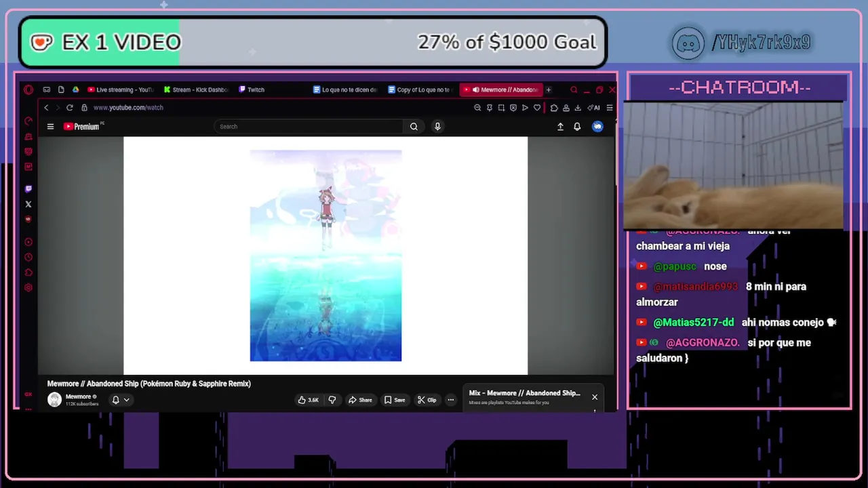The image size is (868, 488).
Task: Open YouTube notifications bell
Action: click(x=577, y=127)
